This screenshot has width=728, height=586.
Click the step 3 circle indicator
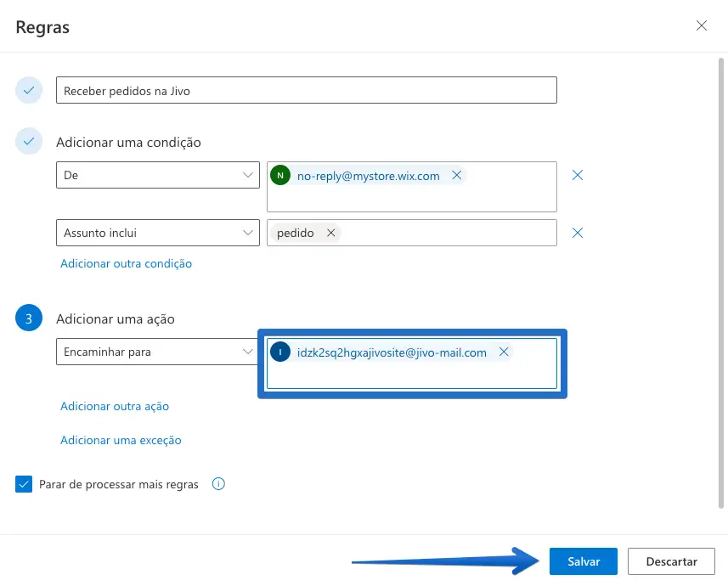pyautogui.click(x=29, y=319)
